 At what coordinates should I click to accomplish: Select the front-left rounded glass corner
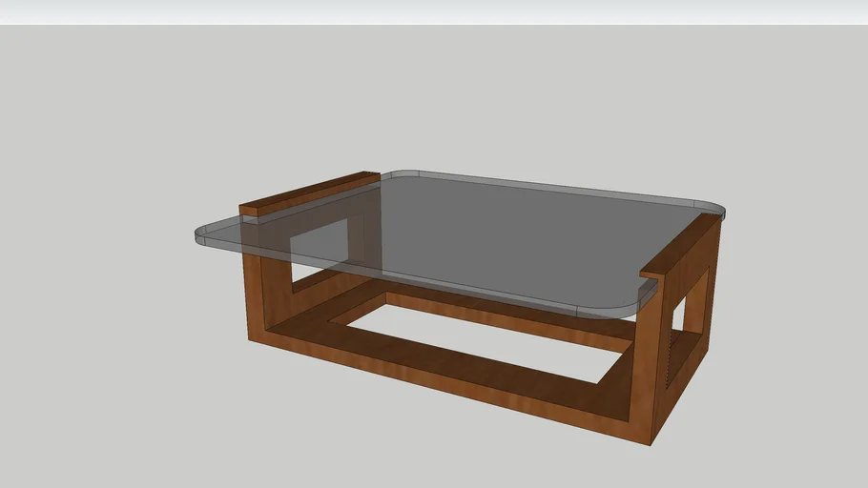(x=207, y=235)
